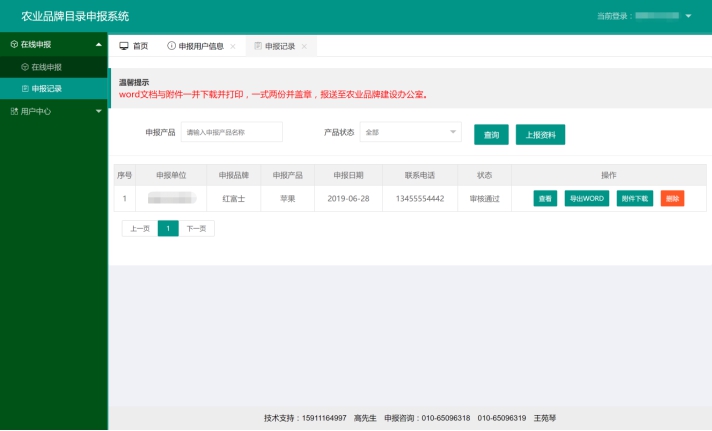The image size is (712, 431).
Task: Focus the 申报产品 name input field
Action: pyautogui.click(x=232, y=132)
